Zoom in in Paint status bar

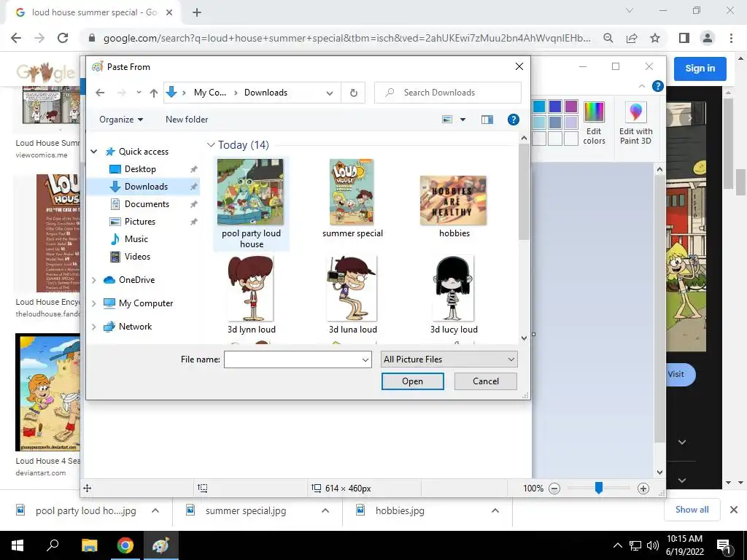click(x=643, y=489)
